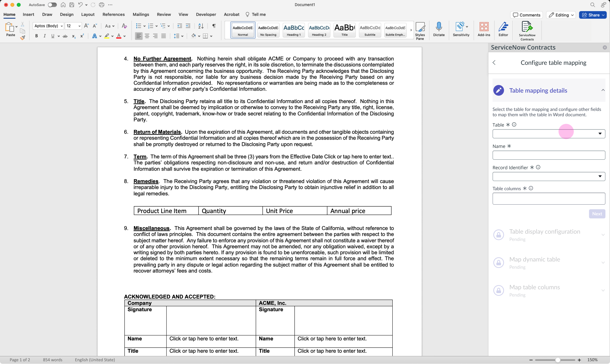Launch the Editor tool
Image resolution: width=610 pixels, height=364 pixels.
pos(503,29)
